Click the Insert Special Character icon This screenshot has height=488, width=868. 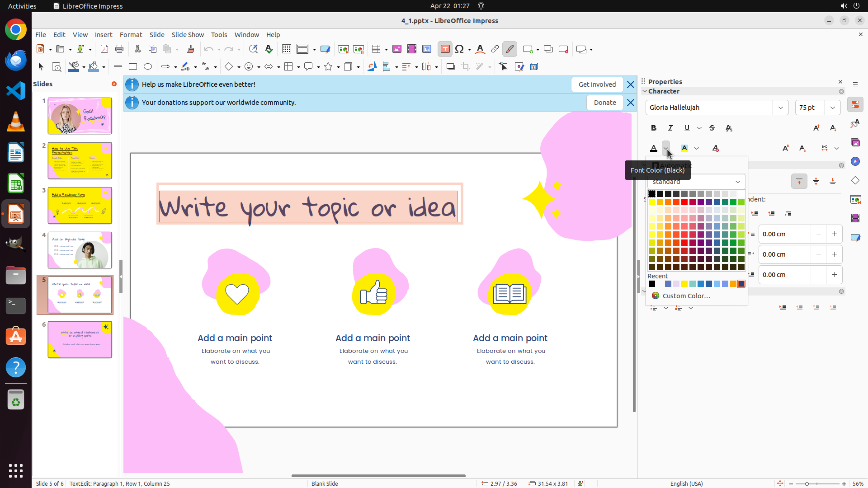pos(459,49)
